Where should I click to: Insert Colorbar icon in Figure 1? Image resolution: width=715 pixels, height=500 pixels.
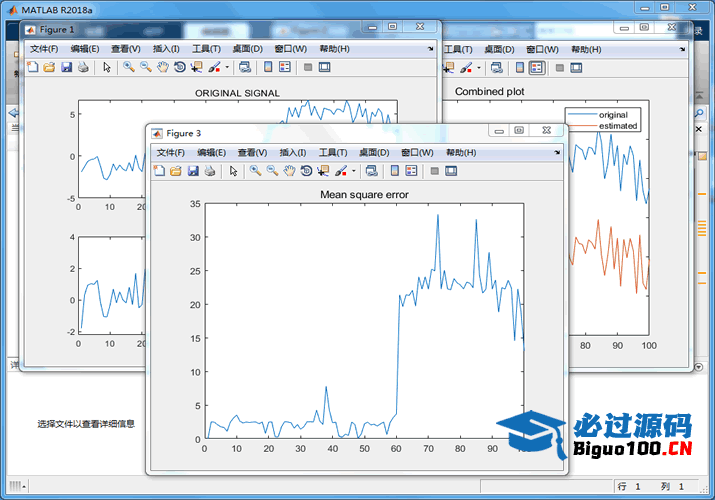pyautogui.click(x=268, y=67)
